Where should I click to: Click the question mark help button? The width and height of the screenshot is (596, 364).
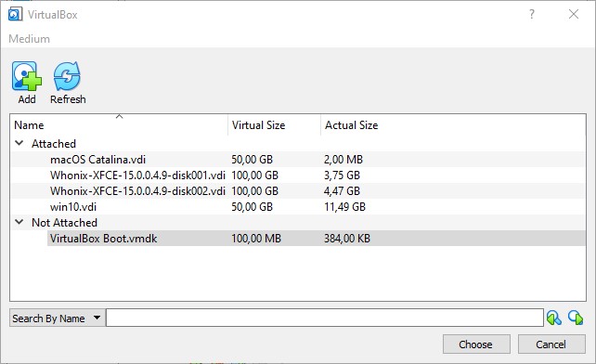coord(532,14)
